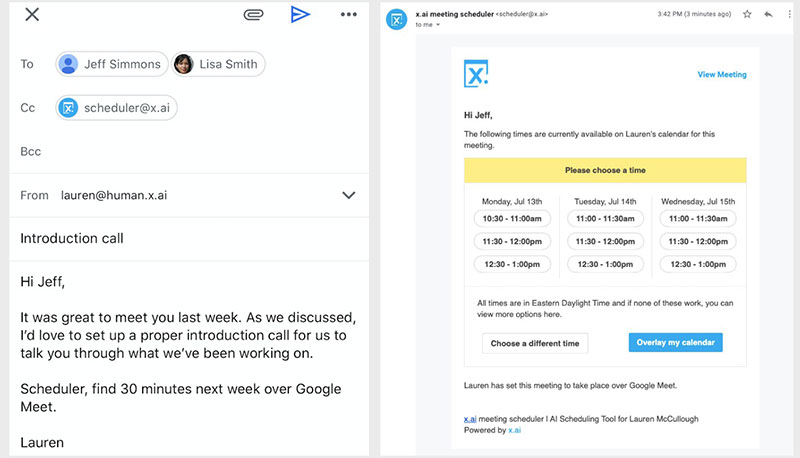Image resolution: width=800 pixels, height=458 pixels.
Task: Choose Monday 10:30 - 11:00am slot
Action: 512,219
